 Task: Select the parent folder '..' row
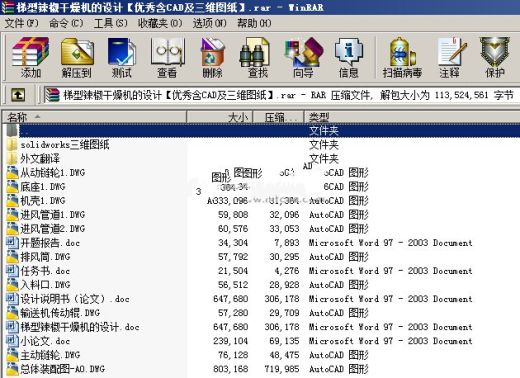click(263, 130)
